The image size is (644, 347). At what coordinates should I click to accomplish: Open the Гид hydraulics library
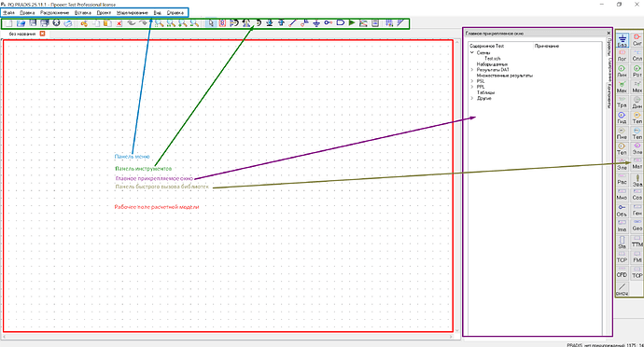(623, 118)
